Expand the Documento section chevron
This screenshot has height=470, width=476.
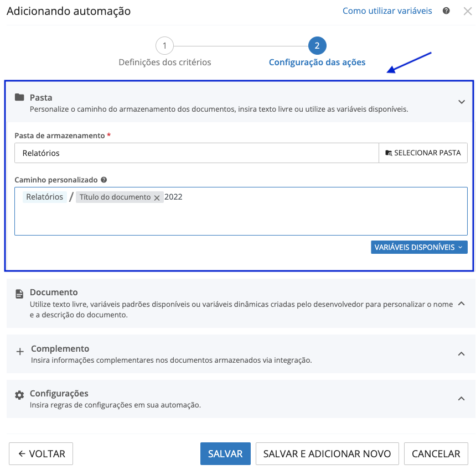pyautogui.click(x=462, y=303)
